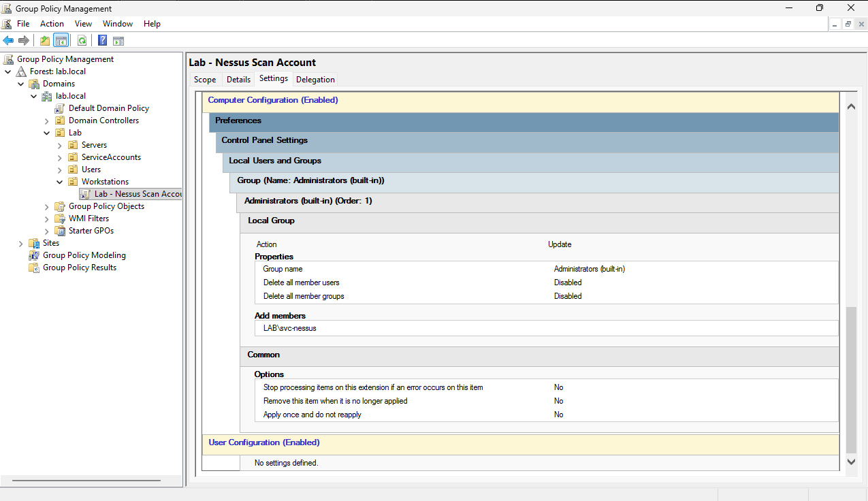Viewport: 868px width, 501px height.
Task: Click the Lab - Nessus Scan Account link icon
Action: (86, 194)
